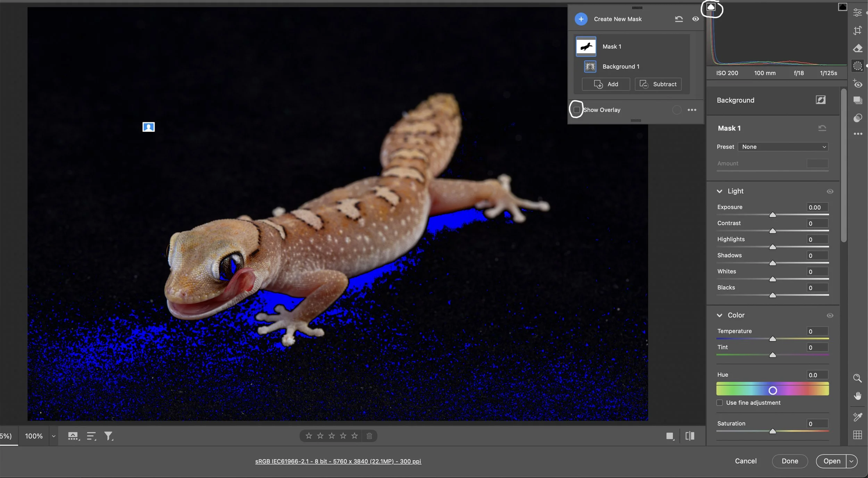
Task: Enable Use fine adjustment for Hue
Action: [720, 402]
